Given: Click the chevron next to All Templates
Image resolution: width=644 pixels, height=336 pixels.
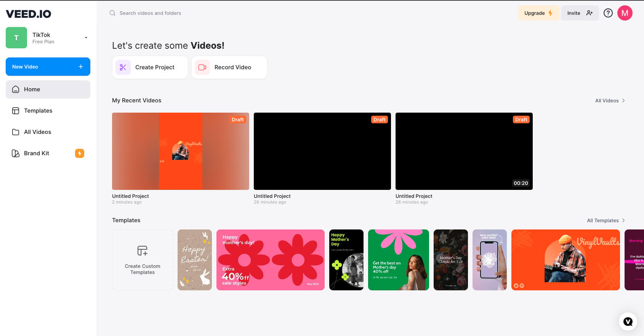Looking at the screenshot, I should click(623, 220).
